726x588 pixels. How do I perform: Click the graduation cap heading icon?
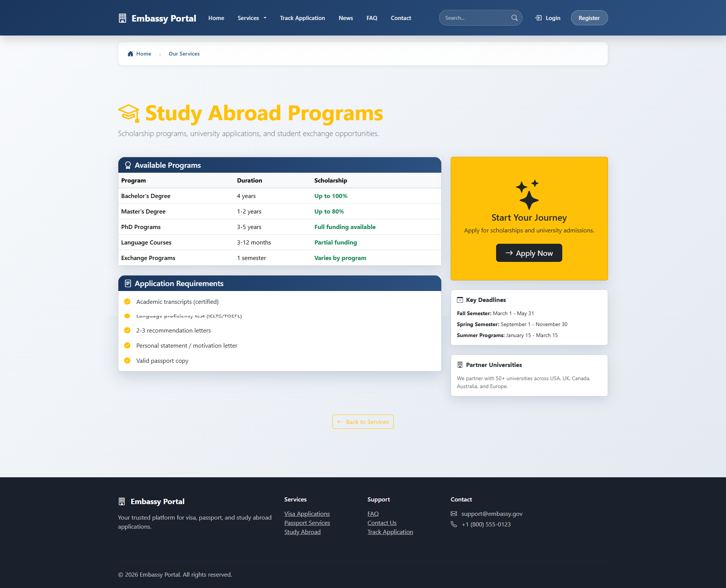pyautogui.click(x=129, y=113)
